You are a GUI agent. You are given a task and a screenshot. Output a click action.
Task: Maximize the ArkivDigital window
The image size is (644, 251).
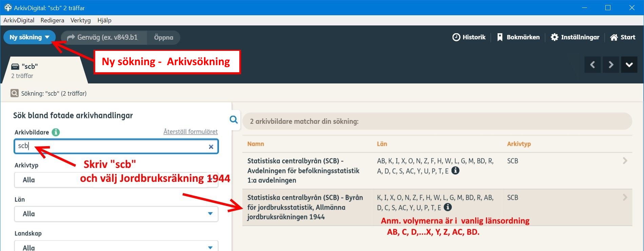(608, 7)
